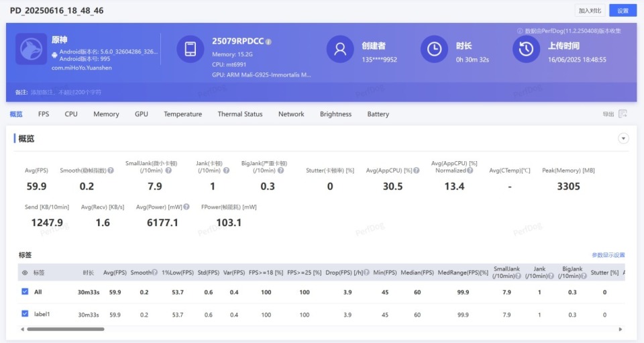Switch to the FPS tab
Screen dimensions: 644x343
tap(44, 114)
